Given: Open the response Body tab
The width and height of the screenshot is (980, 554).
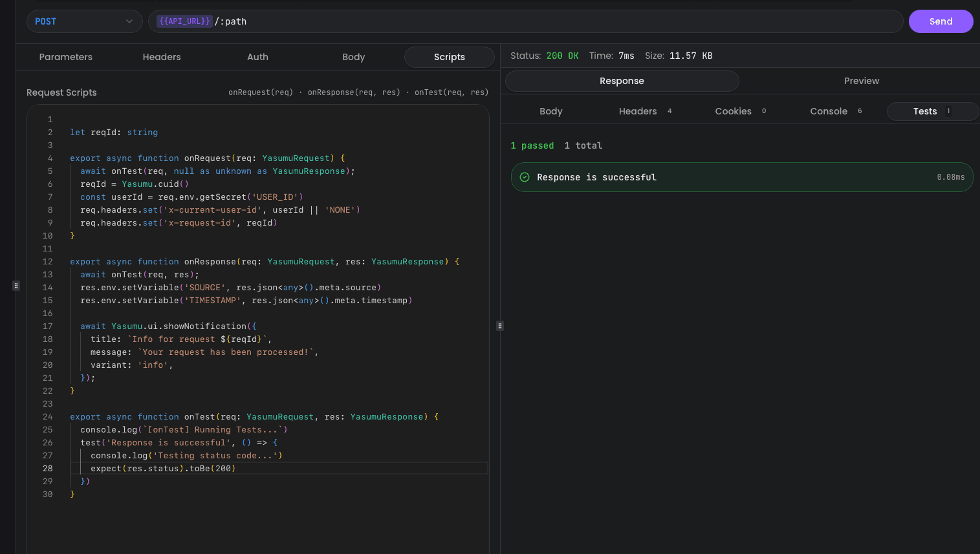Looking at the screenshot, I should pyautogui.click(x=550, y=111).
